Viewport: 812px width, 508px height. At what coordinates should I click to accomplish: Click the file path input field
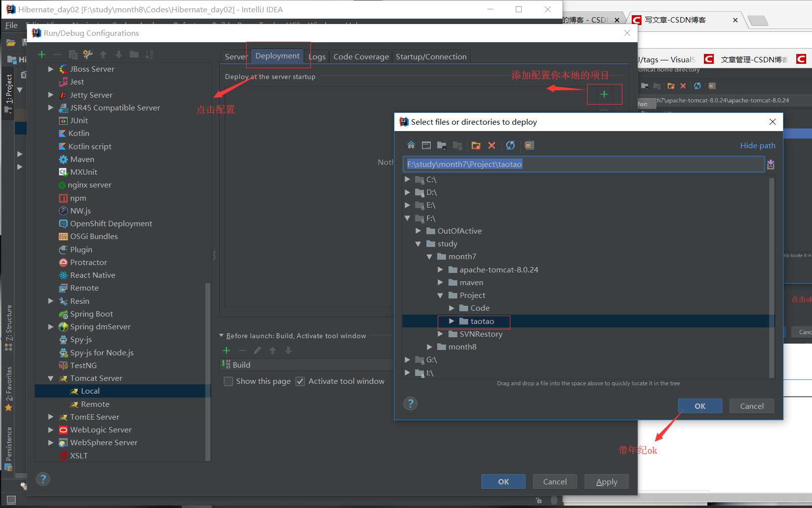[x=584, y=164]
